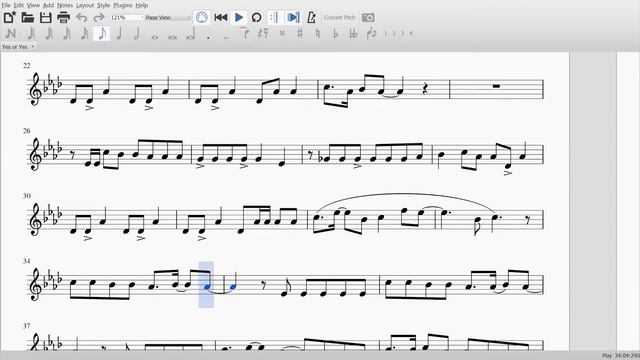Redo the last undone edit
This screenshot has width=640, height=360.
(99, 18)
